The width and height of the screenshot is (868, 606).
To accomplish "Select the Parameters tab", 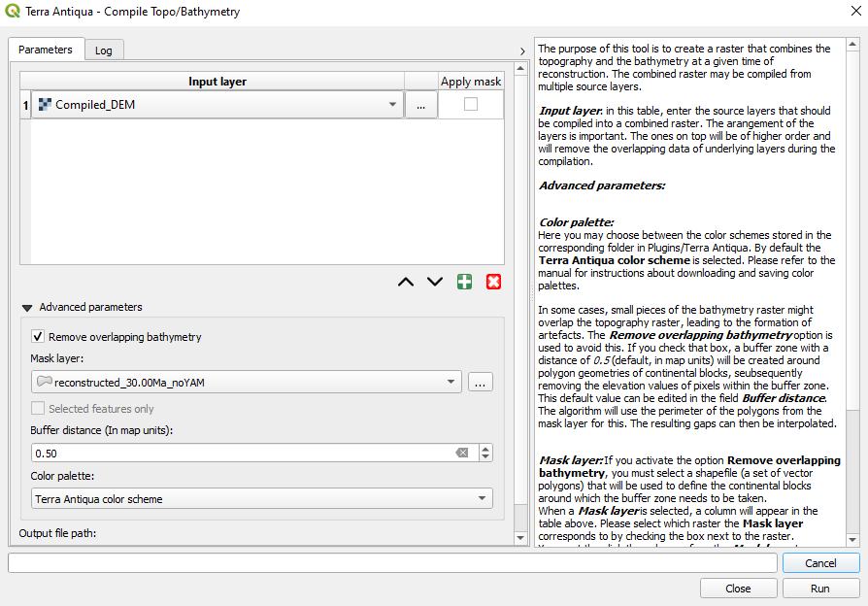I will pyautogui.click(x=46, y=50).
